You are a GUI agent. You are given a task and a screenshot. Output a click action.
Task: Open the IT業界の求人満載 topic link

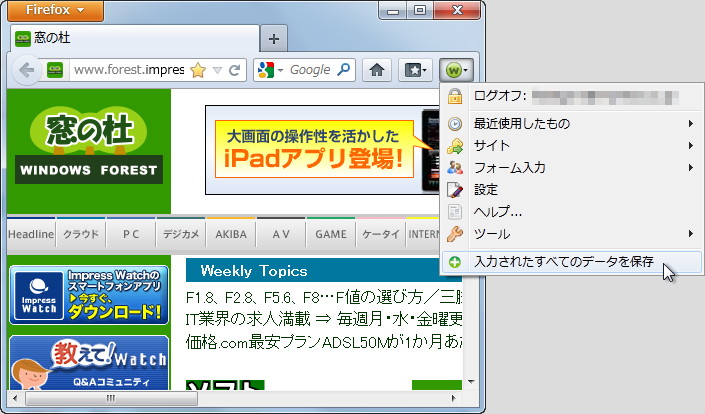[x=324, y=319]
